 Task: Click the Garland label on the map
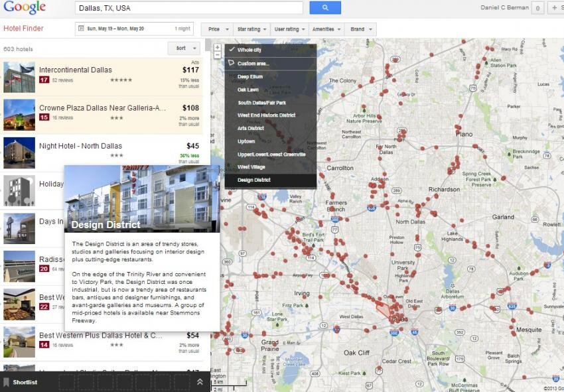point(503,217)
